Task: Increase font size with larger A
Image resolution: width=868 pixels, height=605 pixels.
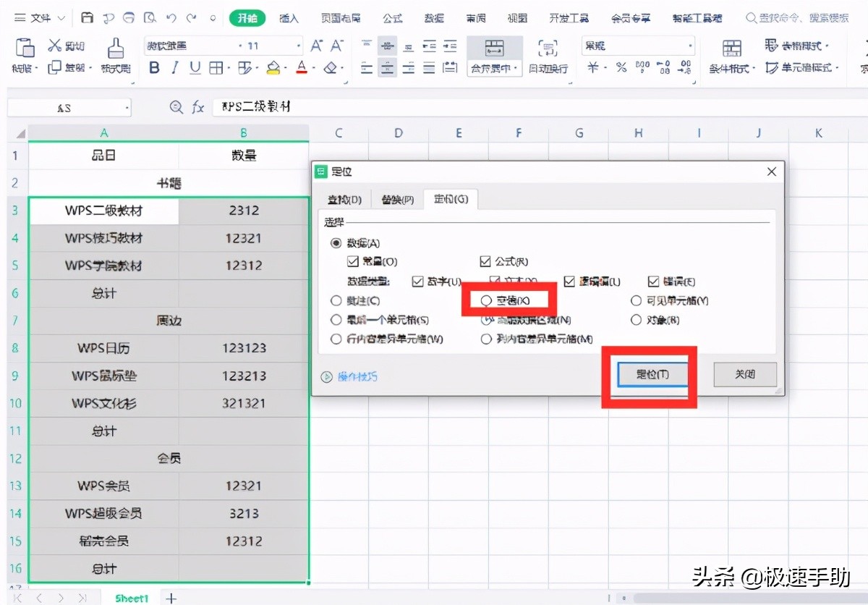Action: [x=317, y=46]
